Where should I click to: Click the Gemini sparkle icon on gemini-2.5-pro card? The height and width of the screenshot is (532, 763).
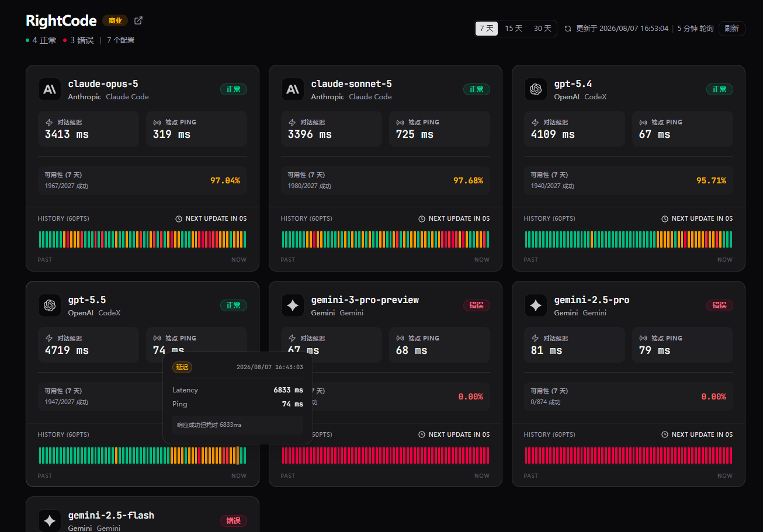coord(536,305)
